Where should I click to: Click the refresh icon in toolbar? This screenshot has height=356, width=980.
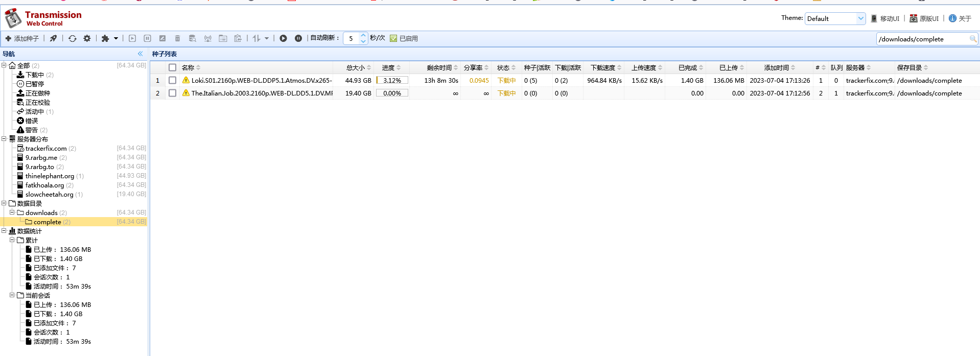[73, 38]
